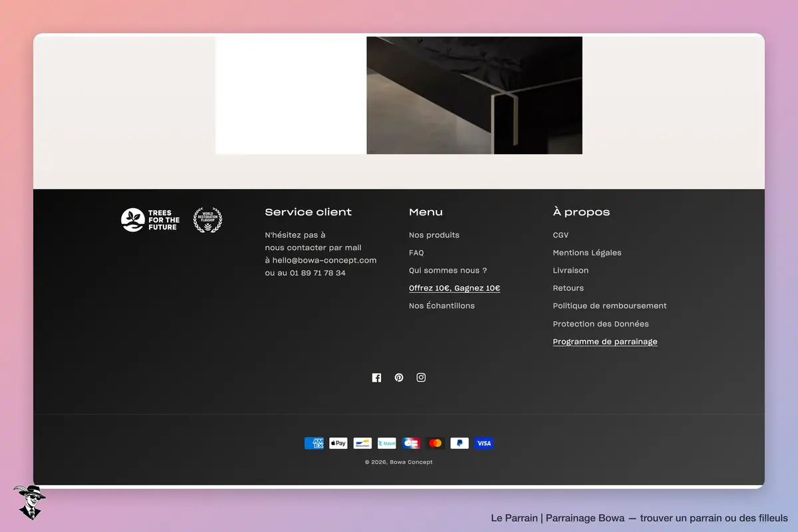Open Nos Échantillons link

coord(442,306)
